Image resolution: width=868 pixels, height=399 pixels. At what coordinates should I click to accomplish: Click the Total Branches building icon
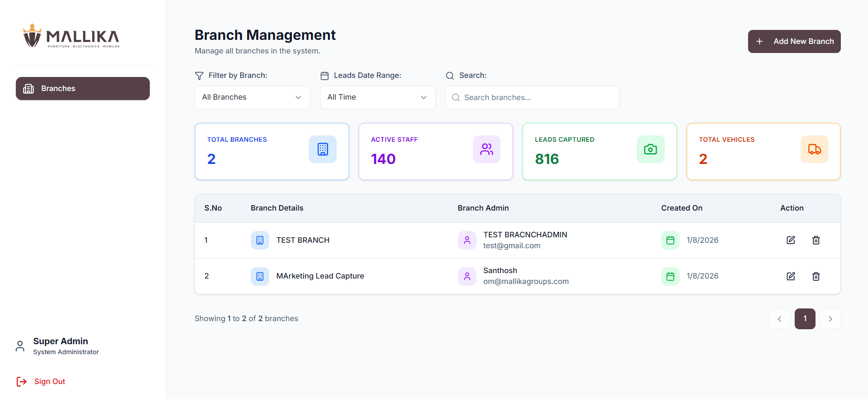[x=322, y=149]
